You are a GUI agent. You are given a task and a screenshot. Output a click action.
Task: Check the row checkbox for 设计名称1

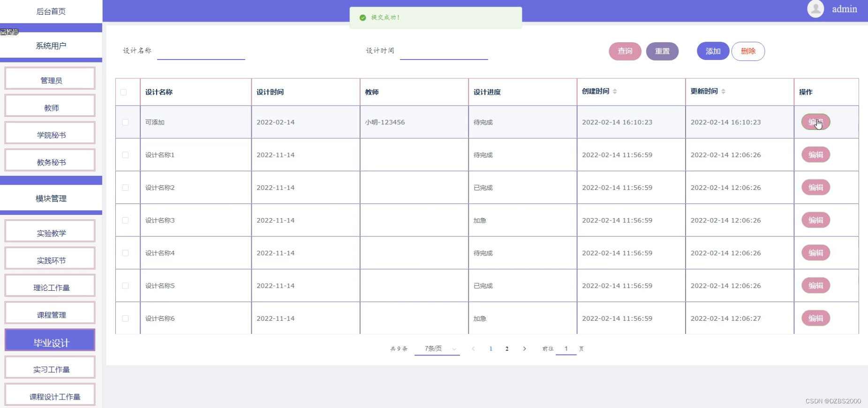pyautogui.click(x=125, y=155)
